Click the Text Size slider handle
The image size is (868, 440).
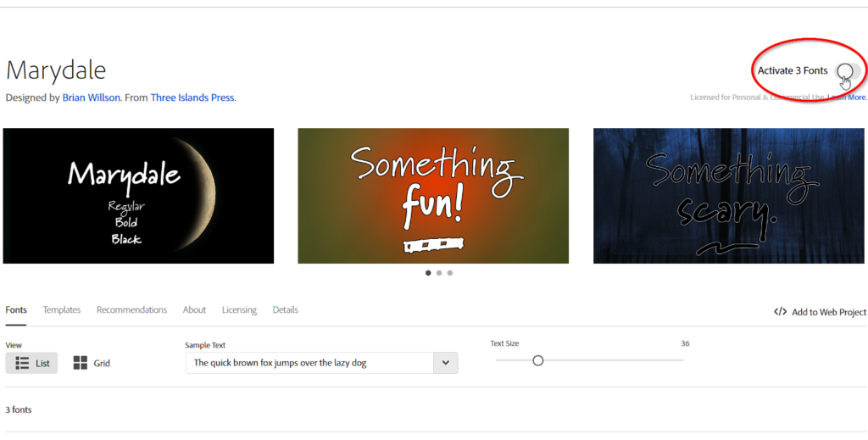click(538, 361)
